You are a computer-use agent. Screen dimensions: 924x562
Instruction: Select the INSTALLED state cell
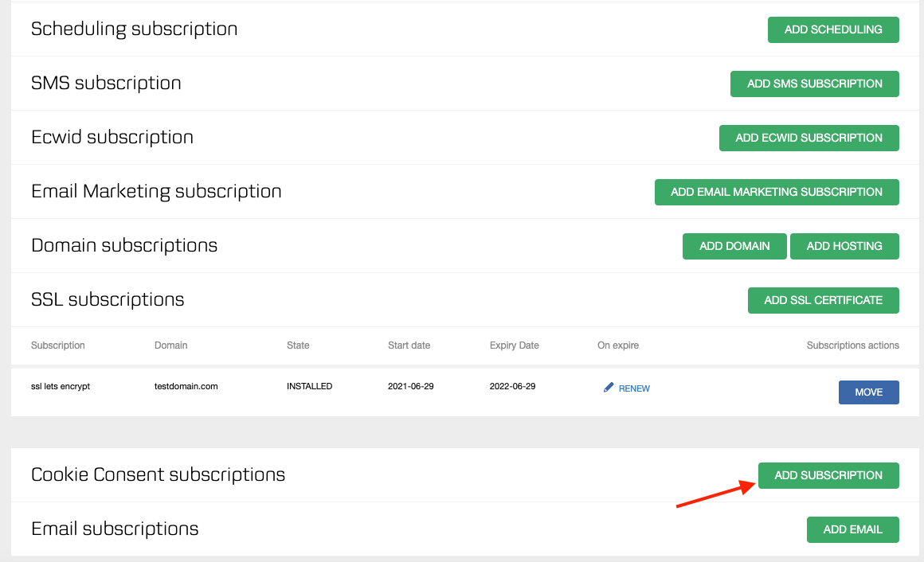(309, 386)
